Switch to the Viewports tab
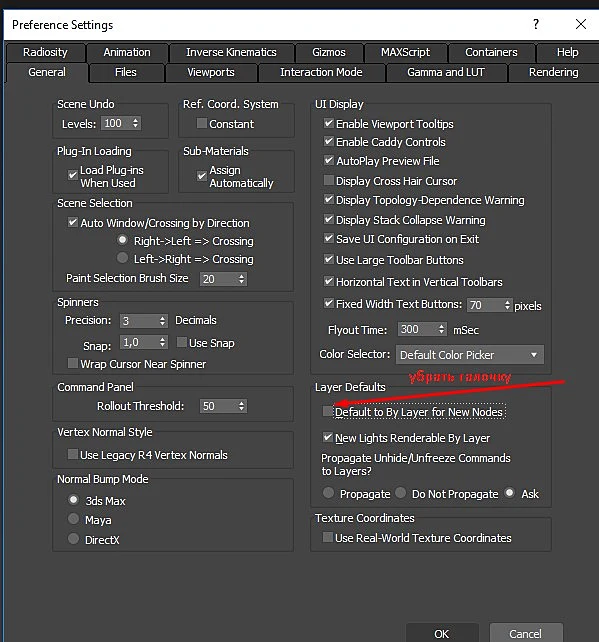This screenshot has height=642, width=599. tap(211, 72)
